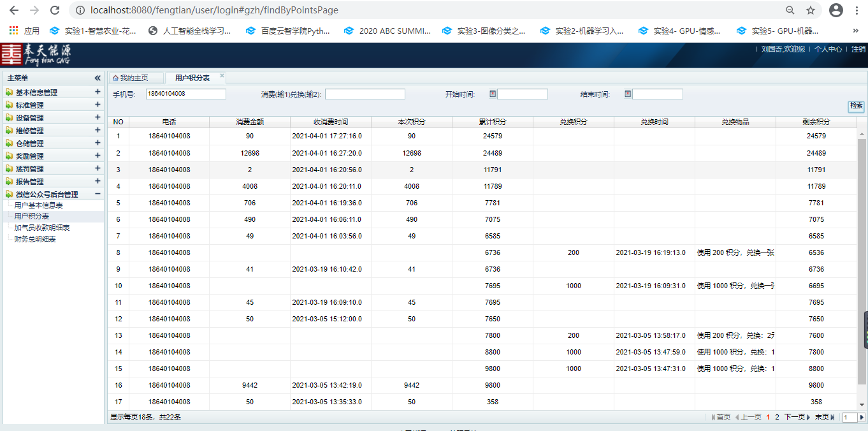Expand the 设备管理 menu section
Viewport: 868px width, 431px height.
pyautogui.click(x=98, y=117)
